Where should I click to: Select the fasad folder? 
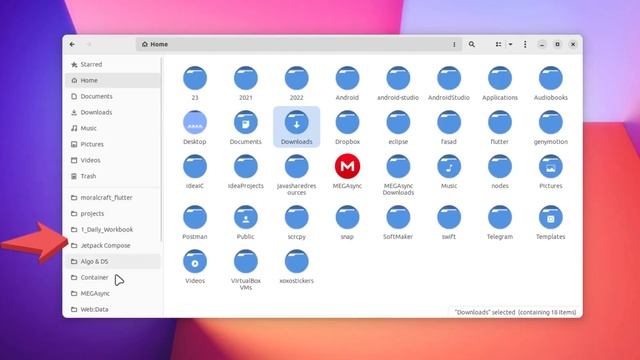click(449, 127)
